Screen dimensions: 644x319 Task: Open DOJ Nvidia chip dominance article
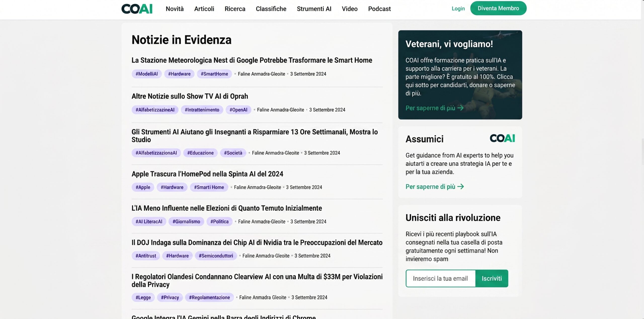point(257,242)
